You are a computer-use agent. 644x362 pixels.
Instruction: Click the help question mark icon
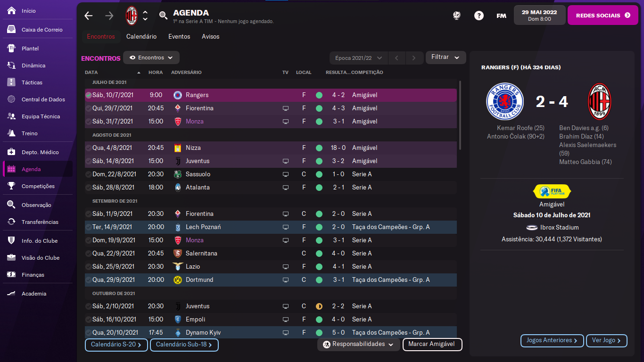479,16
